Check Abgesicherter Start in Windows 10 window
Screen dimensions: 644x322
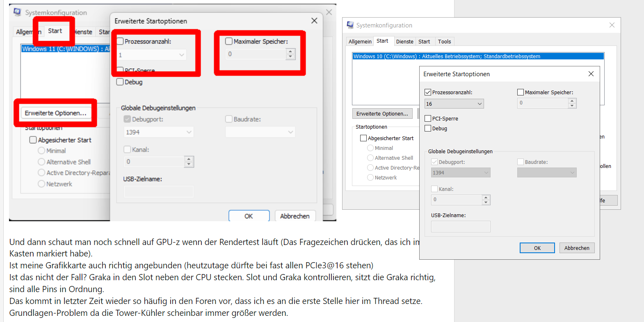(363, 138)
